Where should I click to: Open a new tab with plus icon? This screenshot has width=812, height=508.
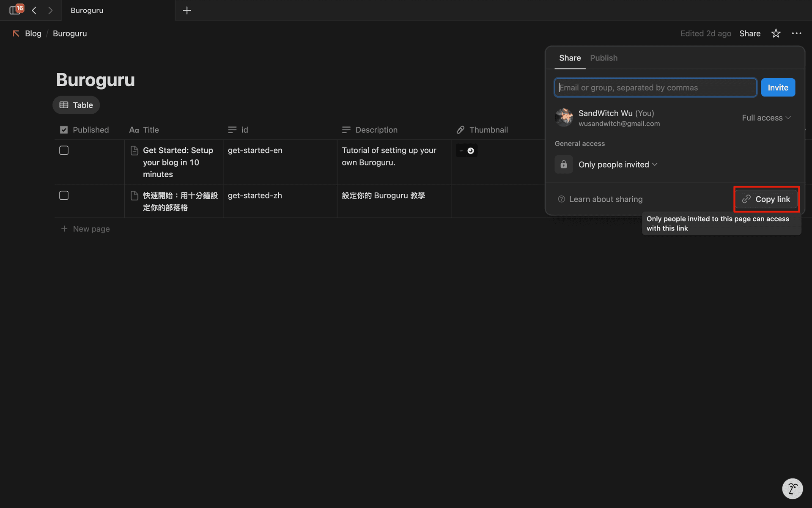[x=187, y=10]
